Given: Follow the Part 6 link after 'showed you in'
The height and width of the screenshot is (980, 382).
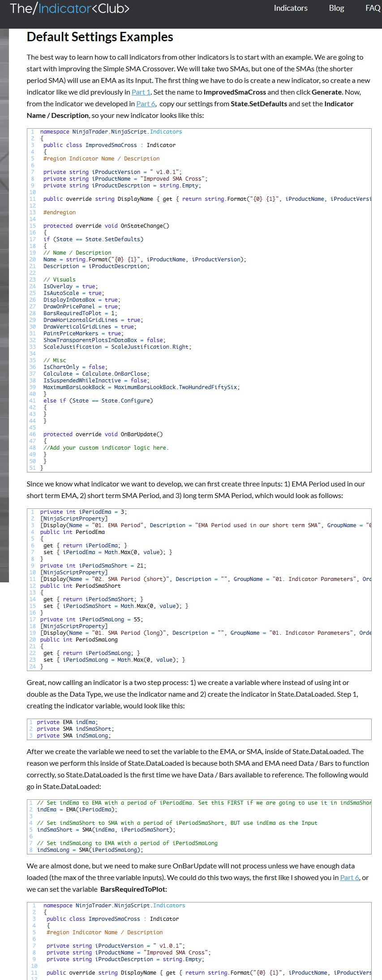Looking at the screenshot, I should pyautogui.click(x=350, y=877).
